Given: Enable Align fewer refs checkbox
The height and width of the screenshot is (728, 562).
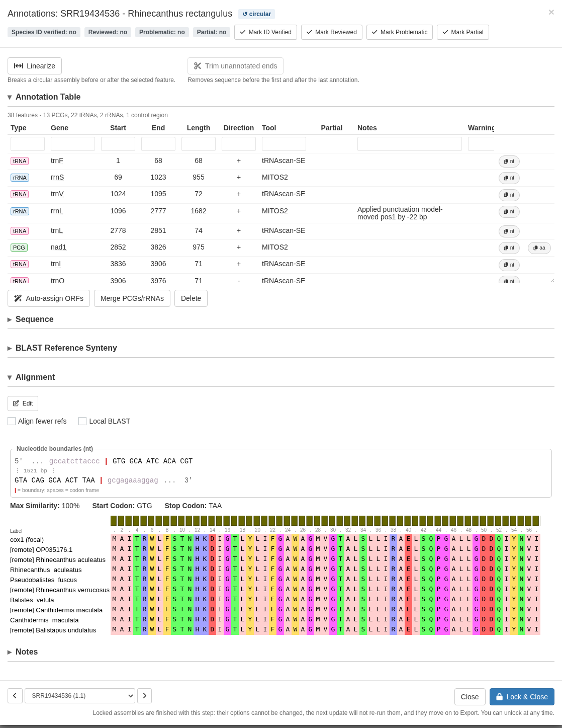Looking at the screenshot, I should point(12,421).
